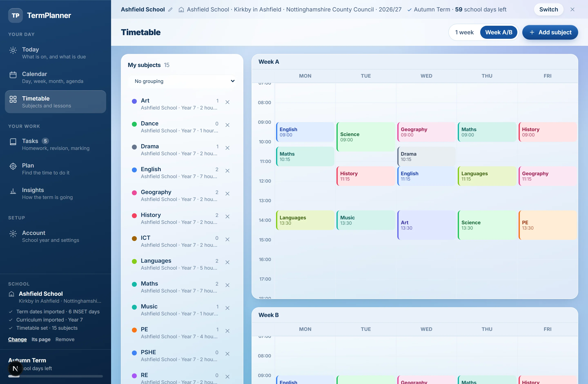This screenshot has height=384, width=588.
Task: Remove the Geography subject
Action: [x=227, y=193]
